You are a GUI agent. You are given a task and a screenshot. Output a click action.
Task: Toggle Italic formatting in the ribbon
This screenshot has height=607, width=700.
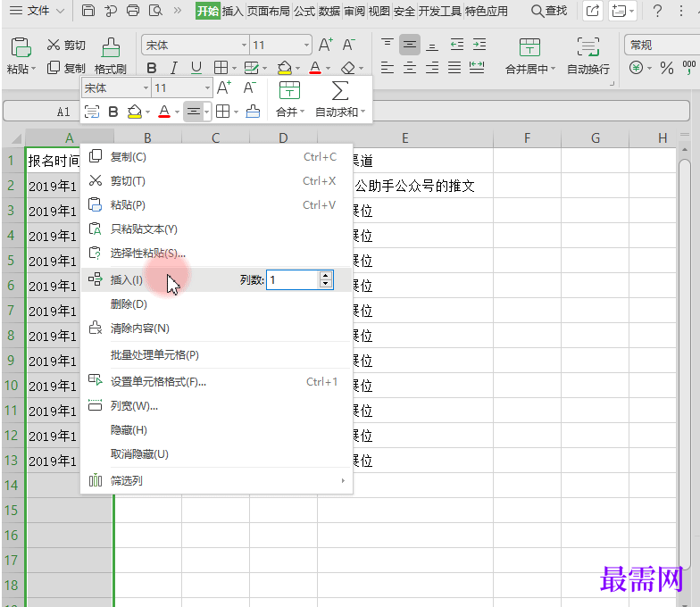(x=174, y=68)
